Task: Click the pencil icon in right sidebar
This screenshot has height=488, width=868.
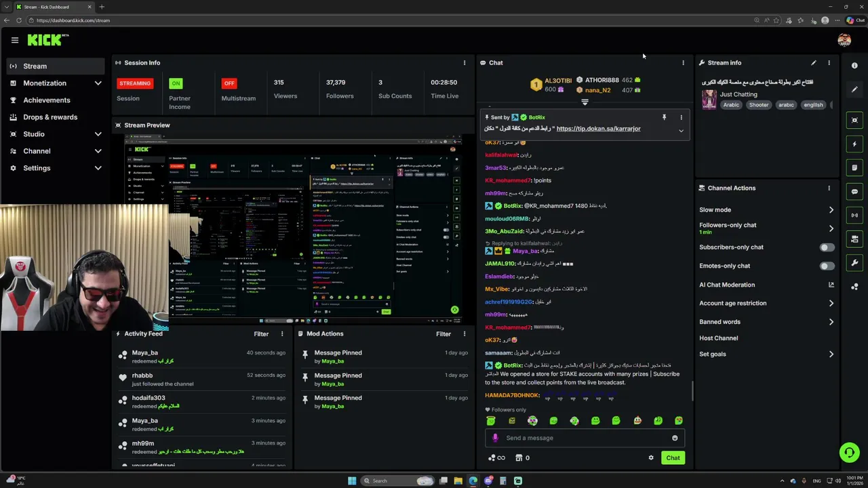Action: [x=854, y=89]
